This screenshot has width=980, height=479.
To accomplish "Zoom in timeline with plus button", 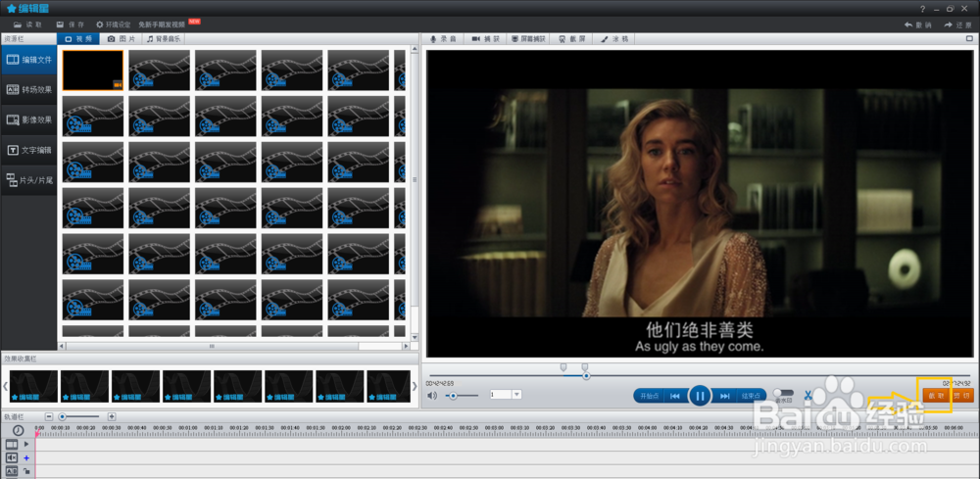I will (x=112, y=416).
